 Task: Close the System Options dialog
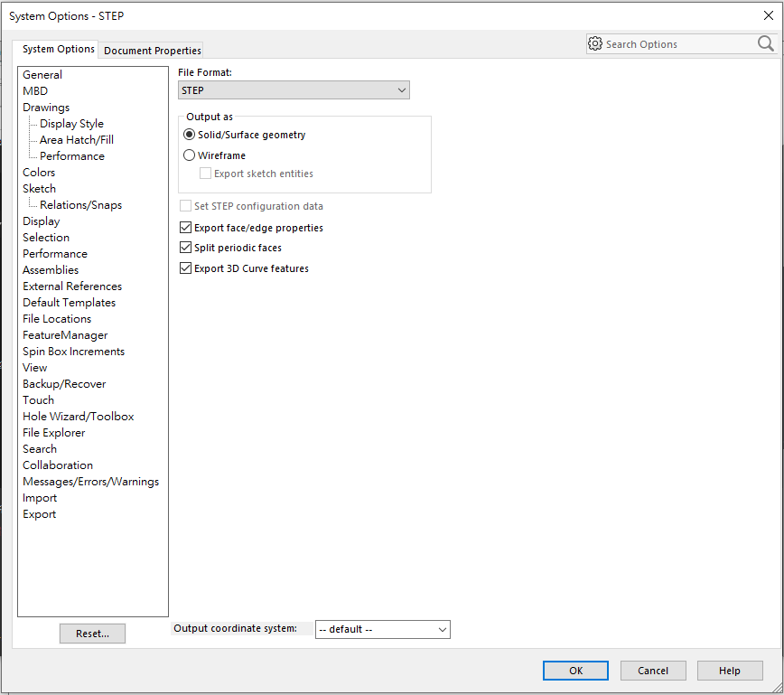(769, 15)
